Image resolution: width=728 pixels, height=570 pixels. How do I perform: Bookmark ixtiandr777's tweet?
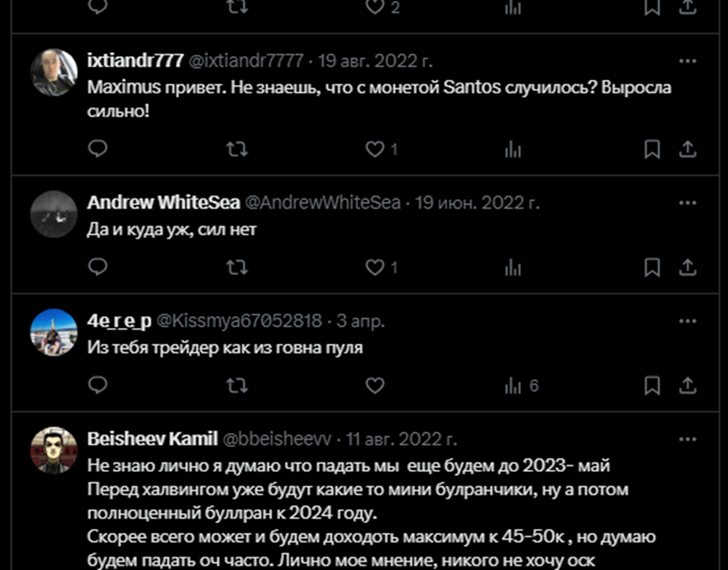pyautogui.click(x=652, y=149)
